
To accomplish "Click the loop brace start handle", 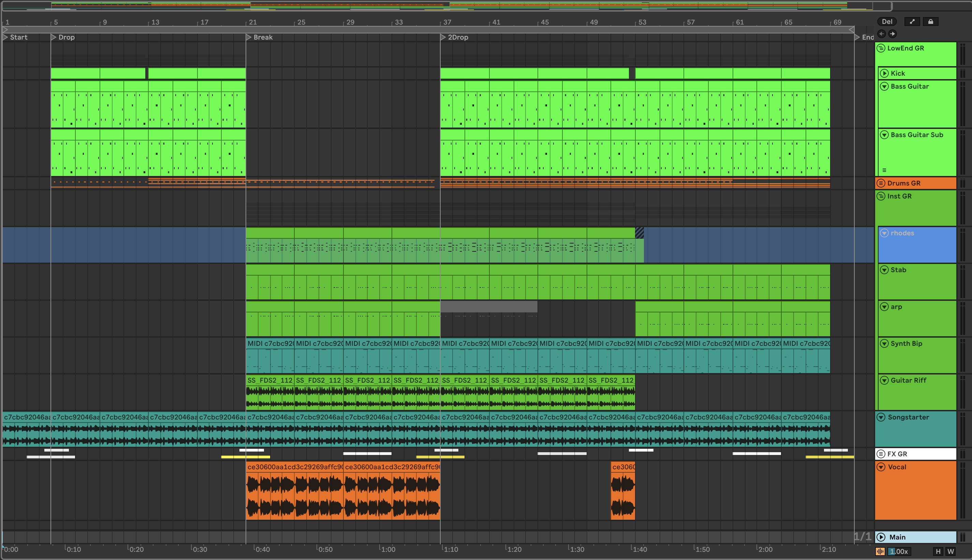I will click(5, 29).
